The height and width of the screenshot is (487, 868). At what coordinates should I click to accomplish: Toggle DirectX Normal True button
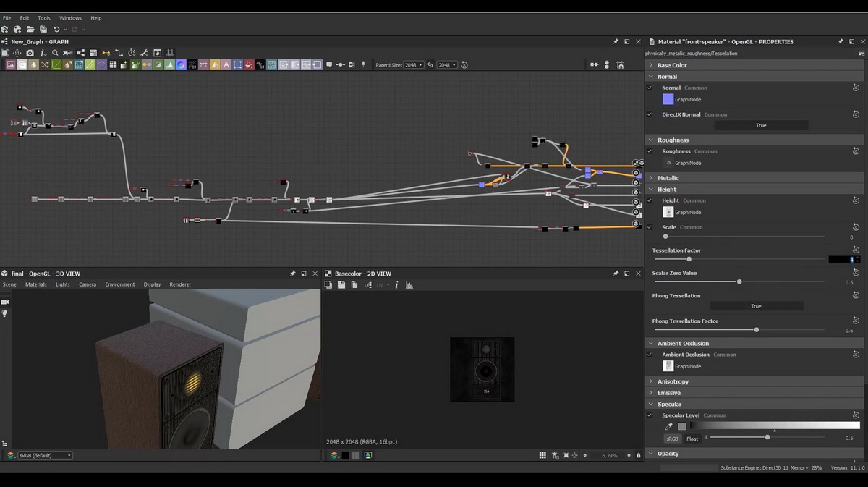tap(761, 125)
